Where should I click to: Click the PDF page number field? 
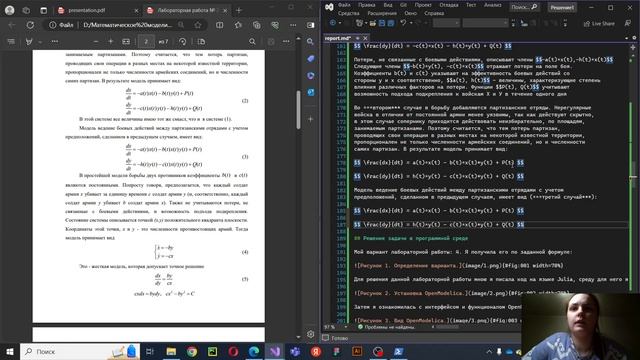(146, 42)
